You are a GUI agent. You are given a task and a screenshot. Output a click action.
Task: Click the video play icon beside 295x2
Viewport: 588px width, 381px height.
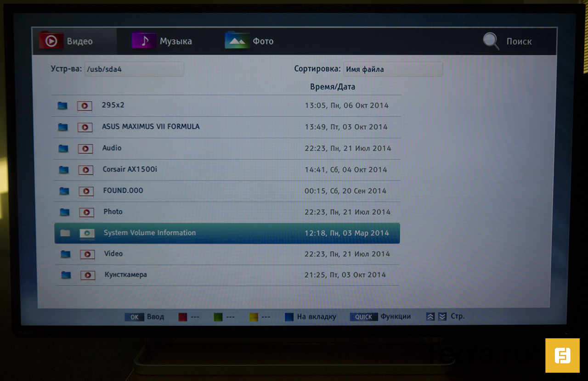point(85,106)
